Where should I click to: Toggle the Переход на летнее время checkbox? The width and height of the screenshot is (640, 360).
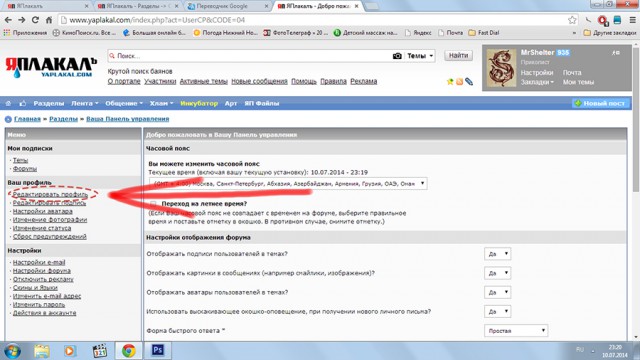pos(153,203)
